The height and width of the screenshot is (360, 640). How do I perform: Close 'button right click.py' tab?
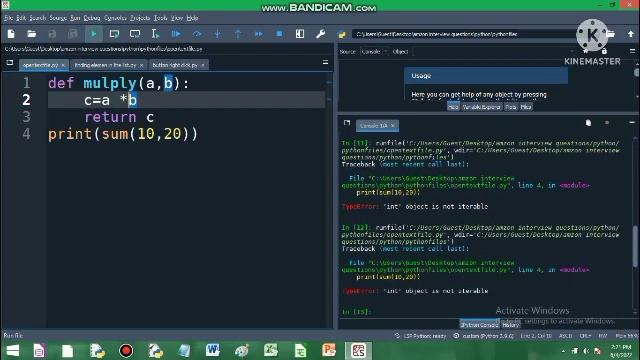click(x=203, y=65)
